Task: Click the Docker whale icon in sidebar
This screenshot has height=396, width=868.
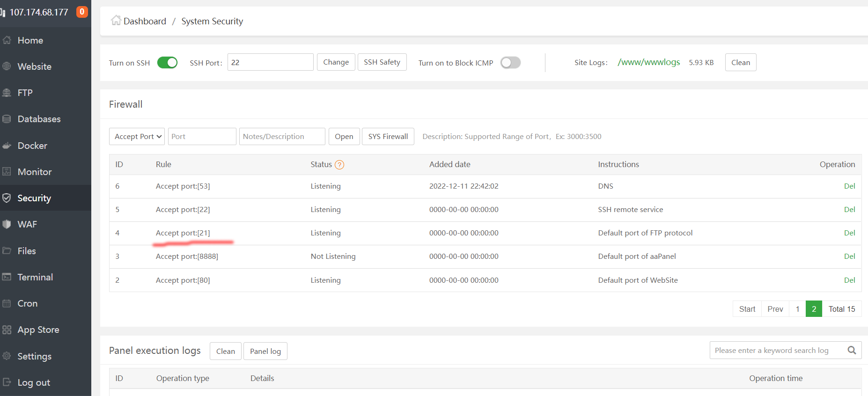Action: click(7, 146)
